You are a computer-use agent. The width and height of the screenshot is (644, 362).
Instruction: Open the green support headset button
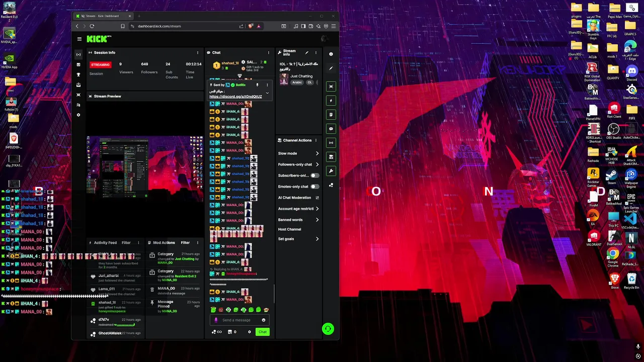pos(328,329)
